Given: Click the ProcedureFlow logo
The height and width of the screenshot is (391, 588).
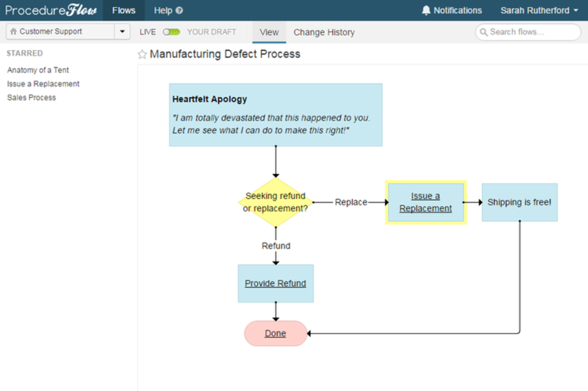Looking at the screenshot, I should click(51, 10).
